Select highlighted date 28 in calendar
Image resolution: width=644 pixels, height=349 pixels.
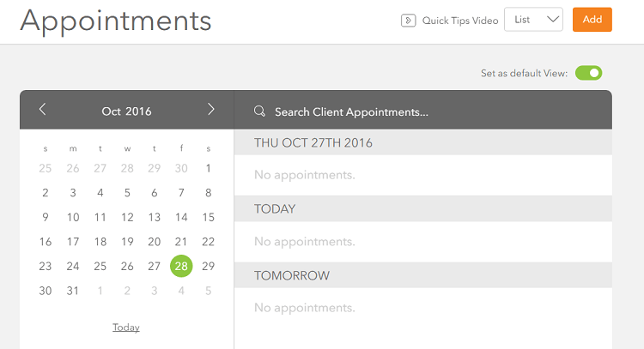[181, 266]
